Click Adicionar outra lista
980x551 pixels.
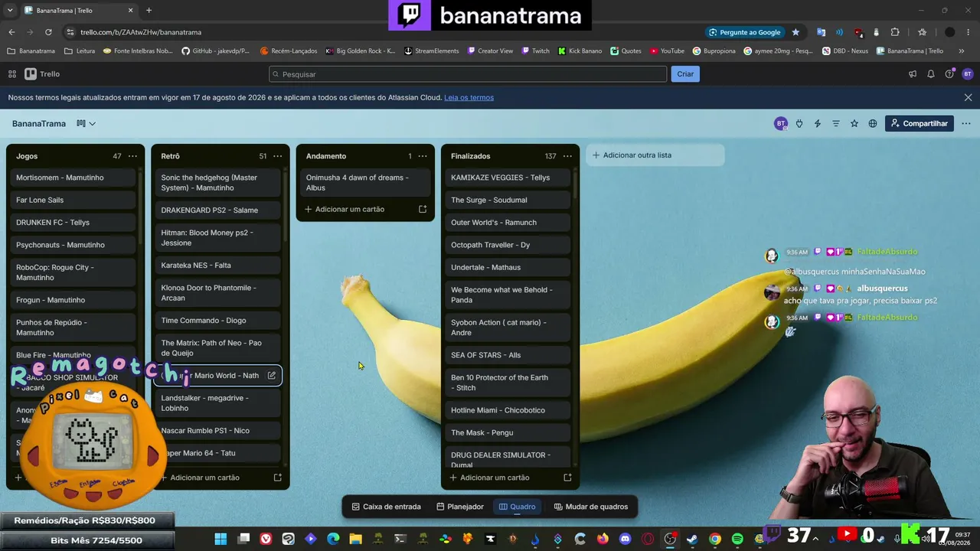[x=655, y=155]
